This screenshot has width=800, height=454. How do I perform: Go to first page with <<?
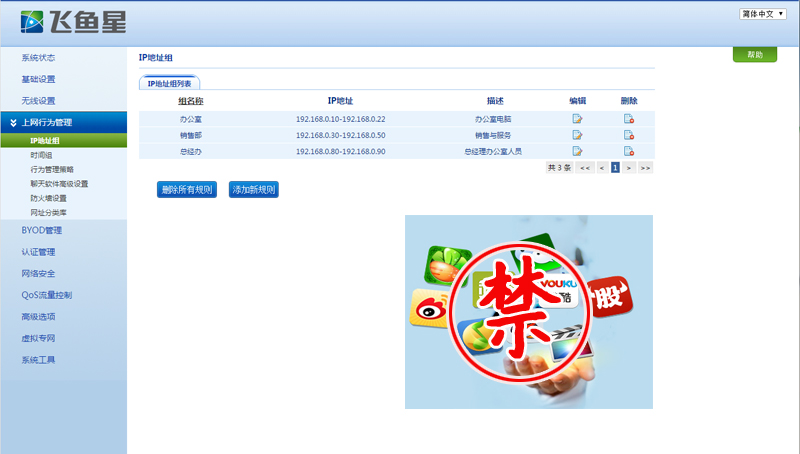click(x=585, y=168)
